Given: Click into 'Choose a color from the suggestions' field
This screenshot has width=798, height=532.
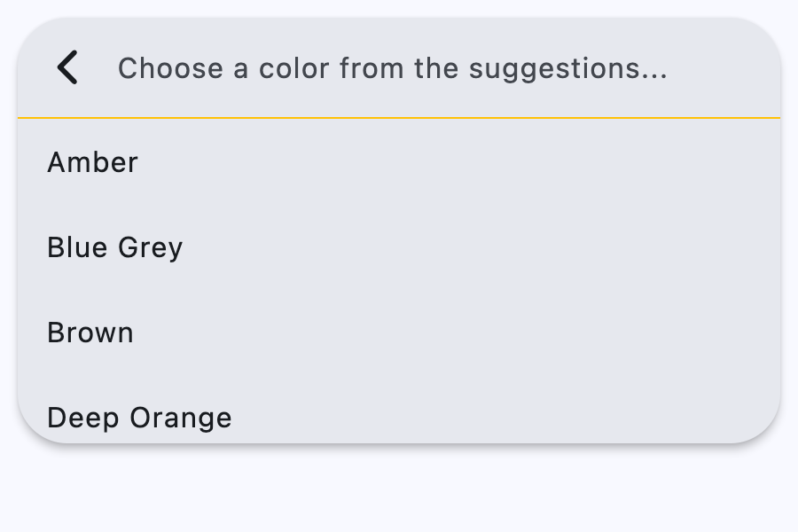Looking at the screenshot, I should 392,68.
